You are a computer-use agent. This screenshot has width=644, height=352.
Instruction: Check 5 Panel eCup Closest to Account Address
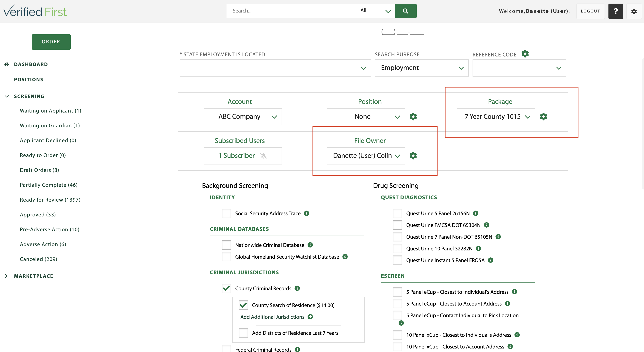click(x=398, y=304)
